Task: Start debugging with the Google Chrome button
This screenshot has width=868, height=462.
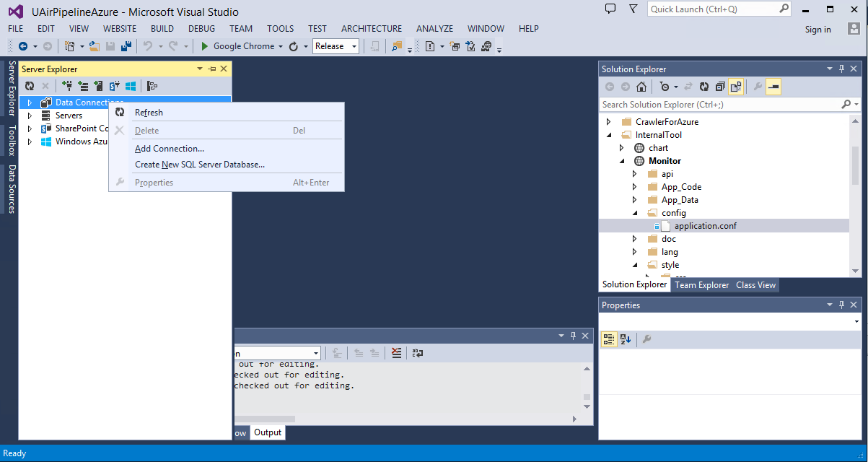Action: (x=237, y=46)
